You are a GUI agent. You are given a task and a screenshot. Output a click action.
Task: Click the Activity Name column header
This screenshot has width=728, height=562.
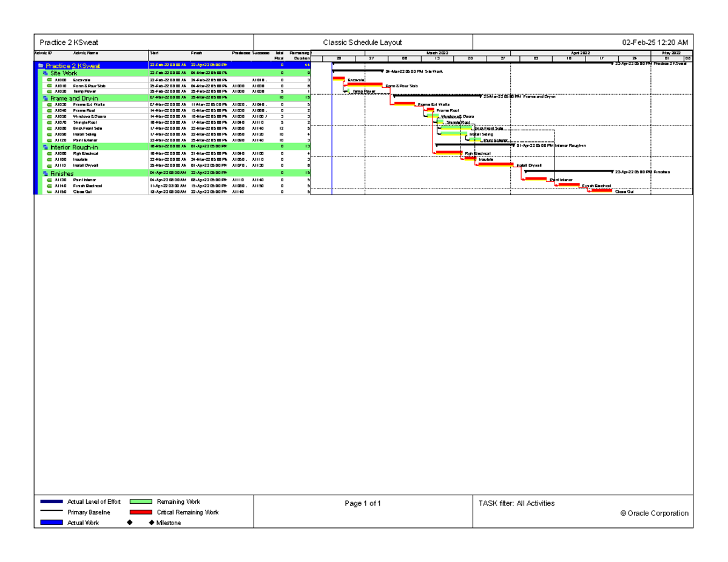click(84, 53)
